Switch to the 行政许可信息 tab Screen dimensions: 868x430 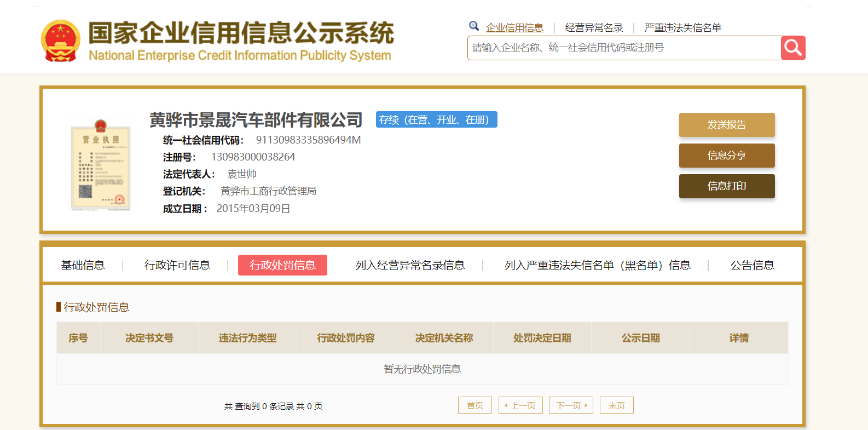[x=177, y=265]
